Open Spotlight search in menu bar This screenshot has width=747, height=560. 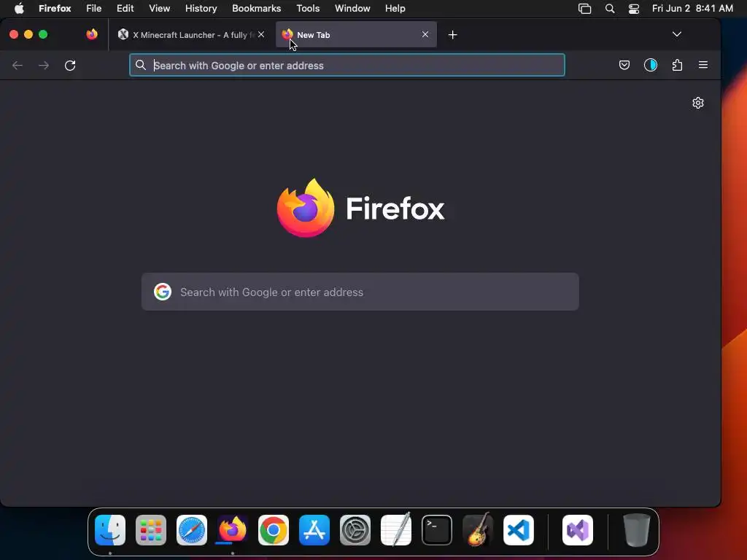pos(610,9)
